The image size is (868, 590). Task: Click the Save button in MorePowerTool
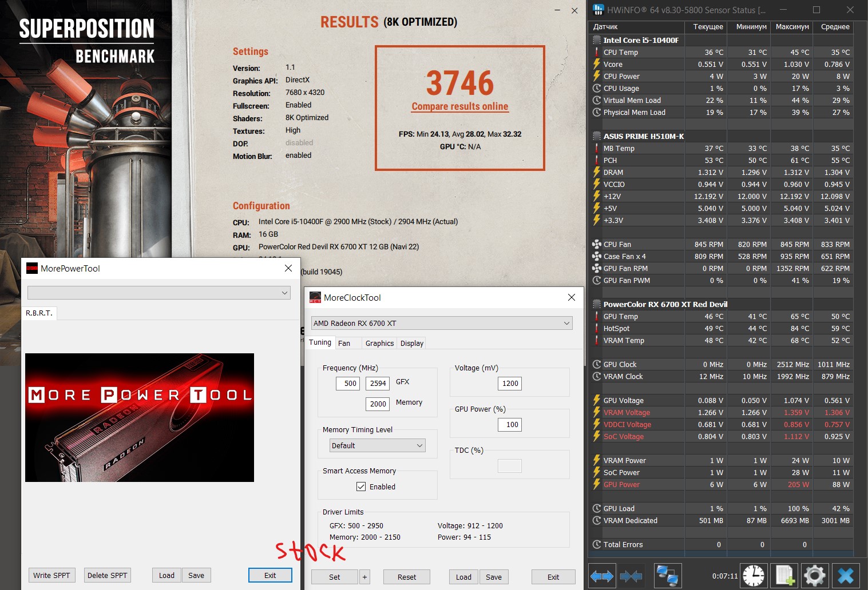click(196, 575)
